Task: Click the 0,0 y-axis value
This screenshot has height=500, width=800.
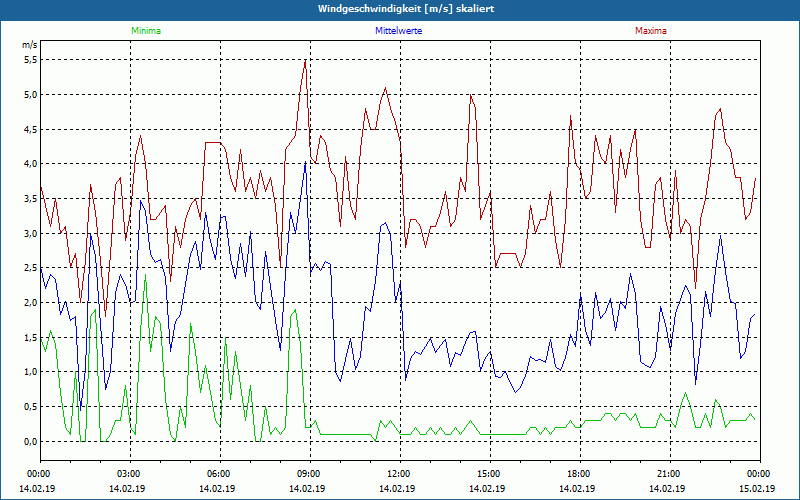Action: coord(31,441)
